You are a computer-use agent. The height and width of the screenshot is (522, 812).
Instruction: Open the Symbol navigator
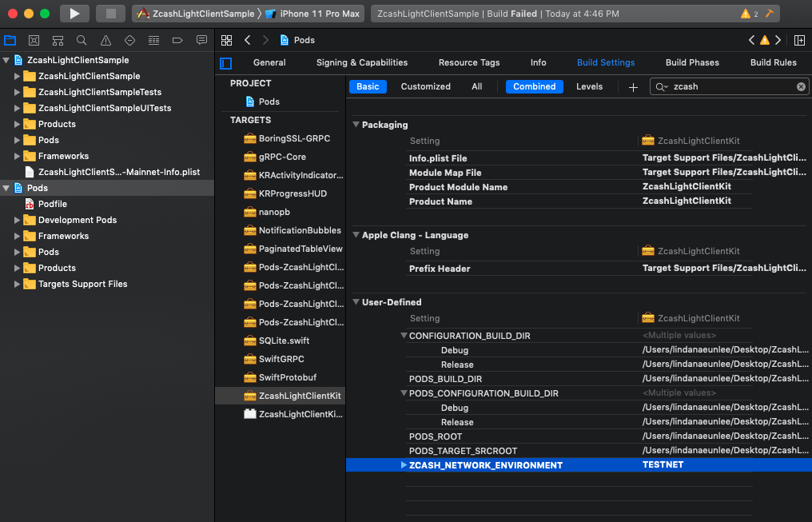pyautogui.click(x=58, y=41)
